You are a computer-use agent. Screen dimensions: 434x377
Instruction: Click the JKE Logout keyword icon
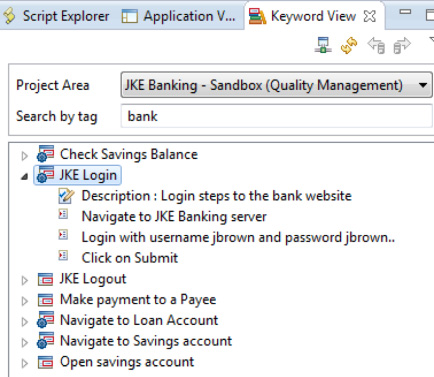coord(45,279)
